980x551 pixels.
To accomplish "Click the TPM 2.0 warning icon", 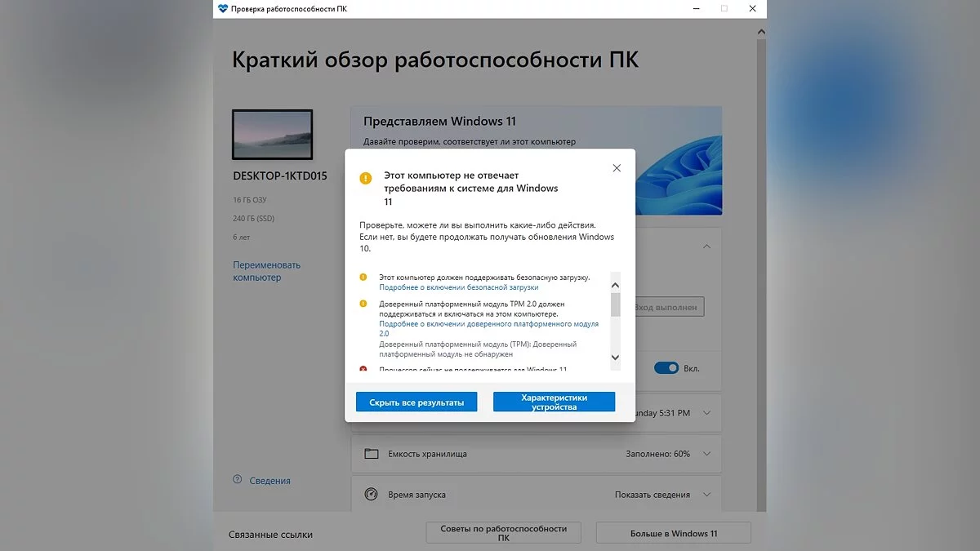I will pos(363,304).
